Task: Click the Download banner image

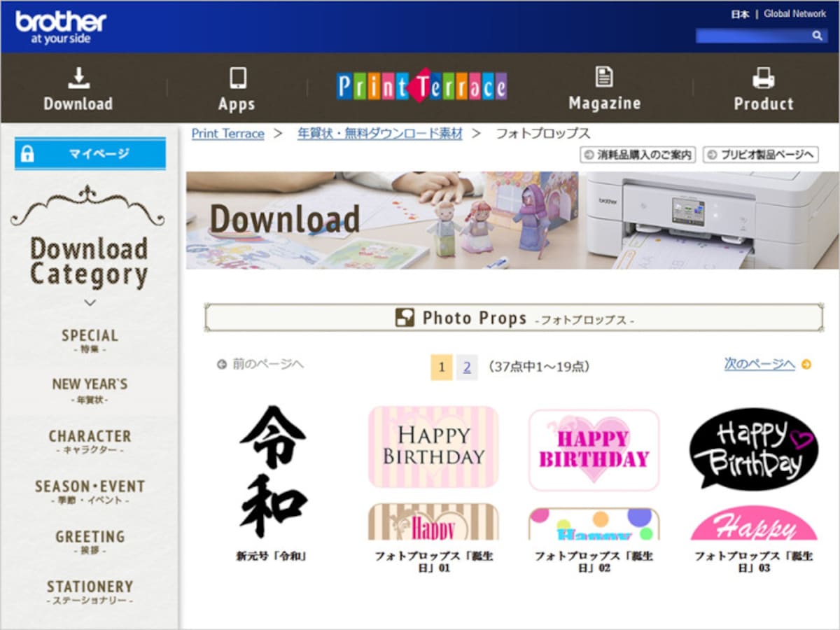Action: pos(512,220)
